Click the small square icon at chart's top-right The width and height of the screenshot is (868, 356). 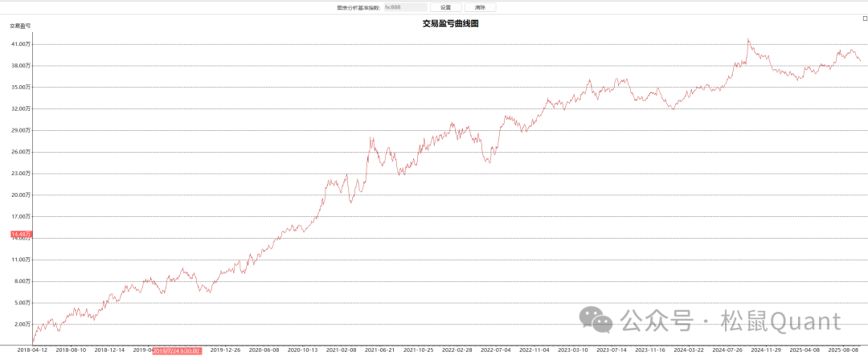pyautogui.click(x=864, y=18)
